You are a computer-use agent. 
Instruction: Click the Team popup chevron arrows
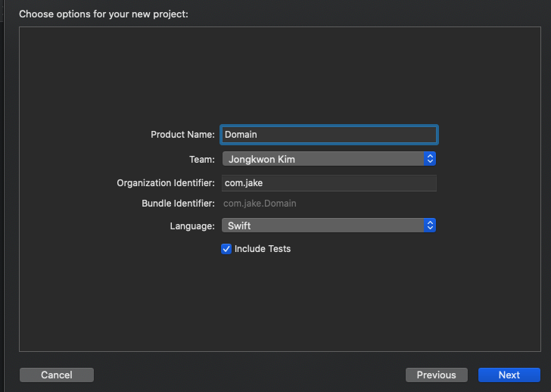point(430,159)
